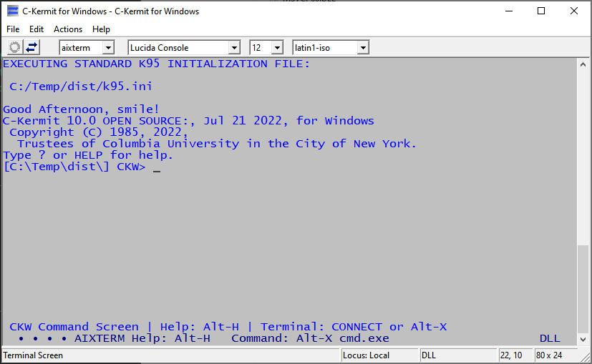Click the scrollbar down arrow
This screenshot has height=364, width=592.
[583, 339]
